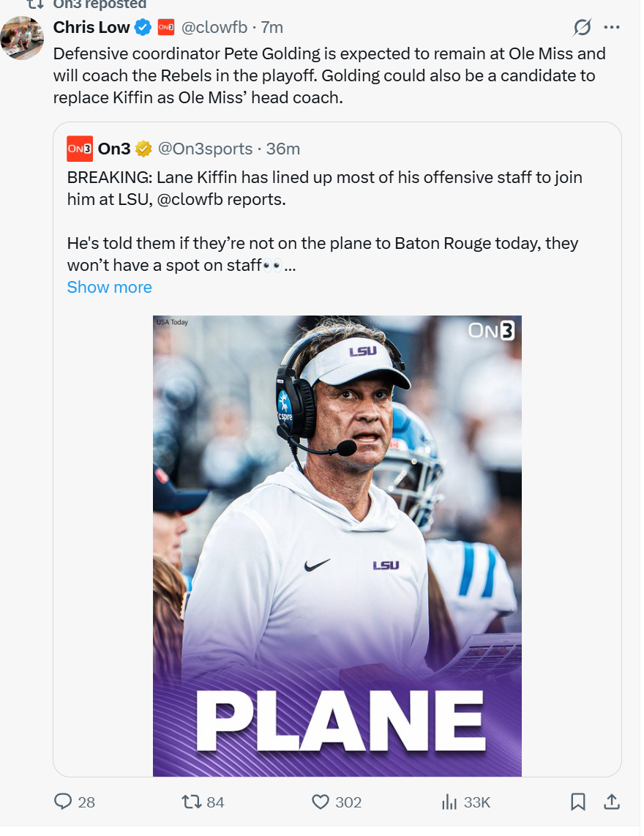
Task: Click the 7m timestamp of the post
Action: click(272, 28)
